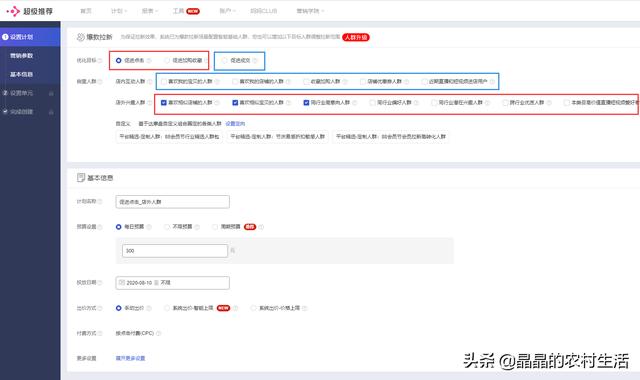Select the 不限预算 radio option

[x=167, y=227]
